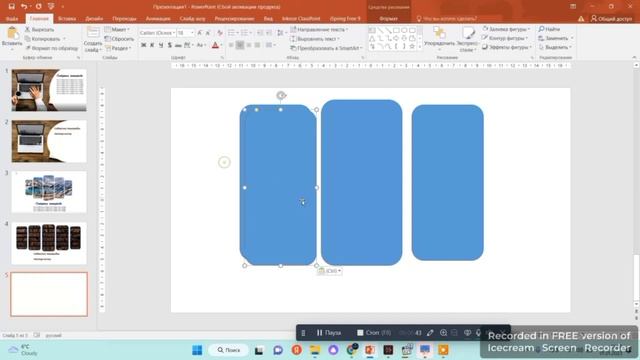Toggle Underline formatting
The height and width of the screenshot is (360, 640).
tap(161, 45)
